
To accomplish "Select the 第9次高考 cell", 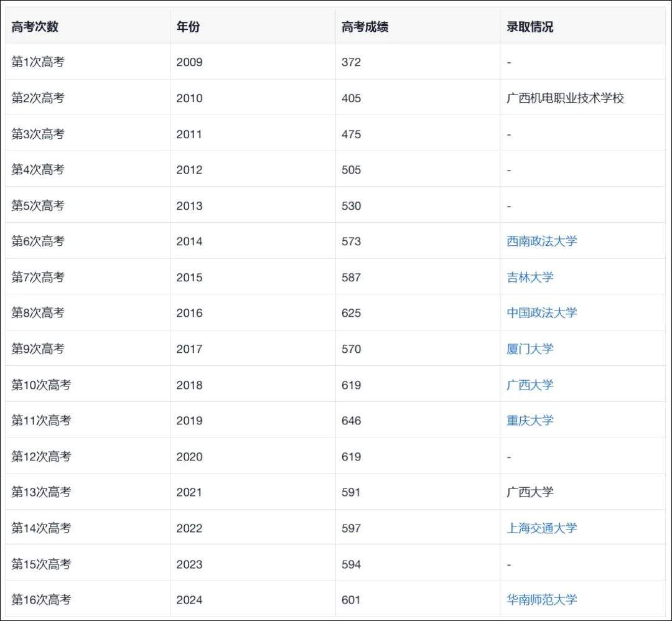I will 88,349.
